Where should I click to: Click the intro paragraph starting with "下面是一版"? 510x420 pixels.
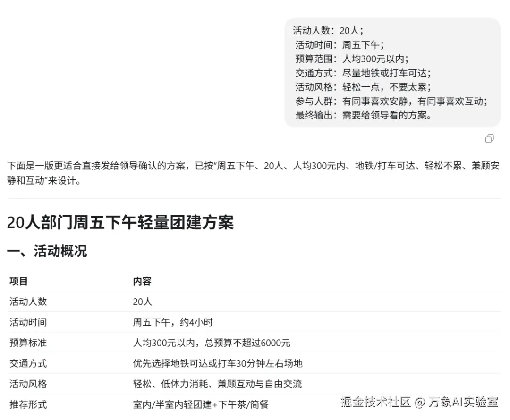pos(253,173)
